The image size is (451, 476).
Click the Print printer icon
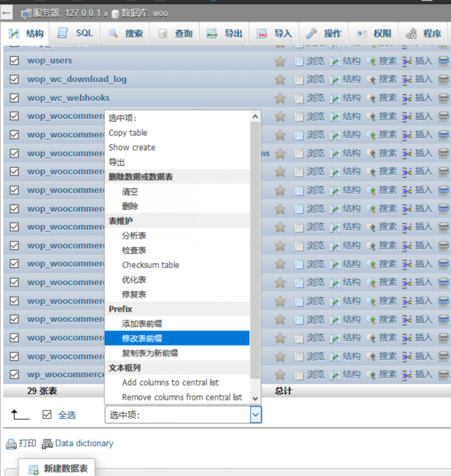[x=11, y=444]
